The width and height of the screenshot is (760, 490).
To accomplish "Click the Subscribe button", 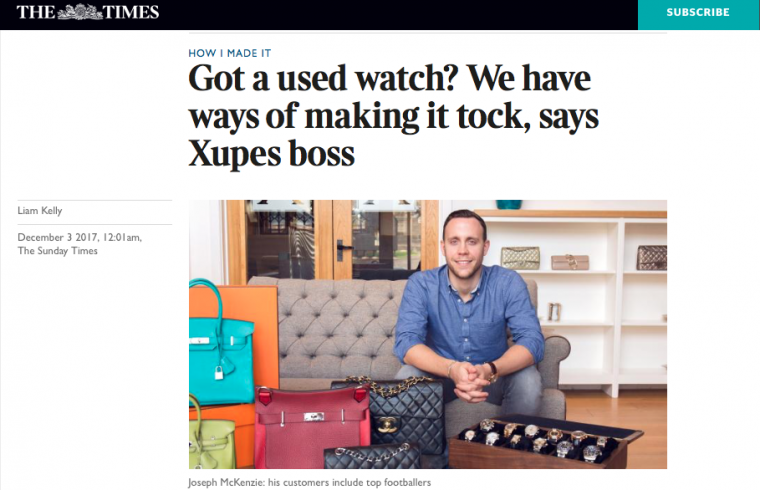I will (x=698, y=14).
